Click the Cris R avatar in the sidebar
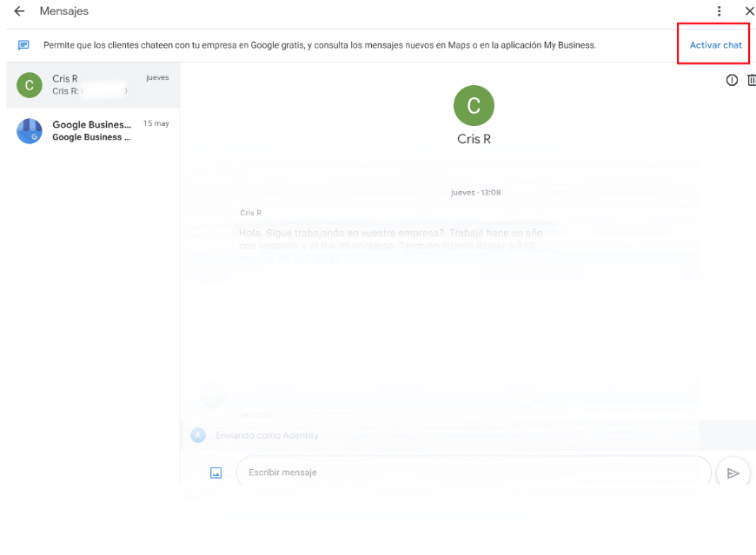 coord(29,85)
